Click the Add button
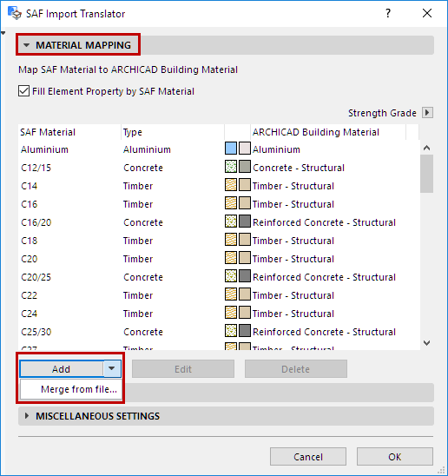The height and width of the screenshot is (476, 448). point(62,369)
